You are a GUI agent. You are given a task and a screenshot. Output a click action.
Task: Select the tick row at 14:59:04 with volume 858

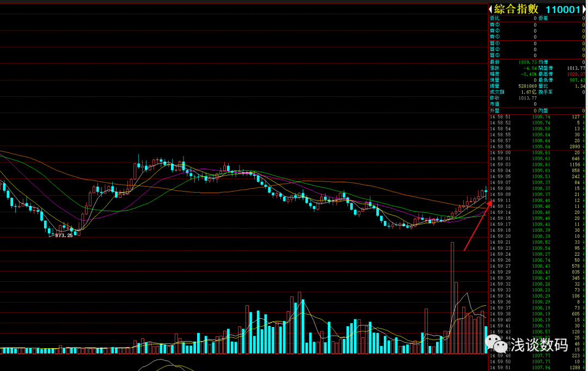click(x=537, y=171)
